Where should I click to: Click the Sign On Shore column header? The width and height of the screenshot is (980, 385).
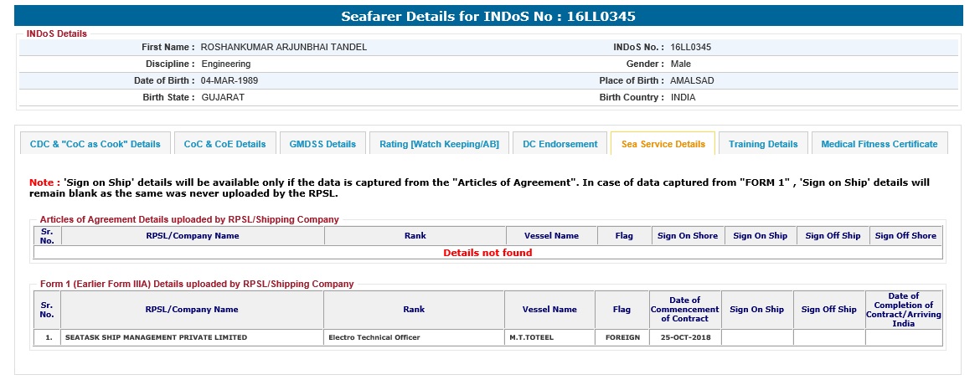[x=688, y=236]
